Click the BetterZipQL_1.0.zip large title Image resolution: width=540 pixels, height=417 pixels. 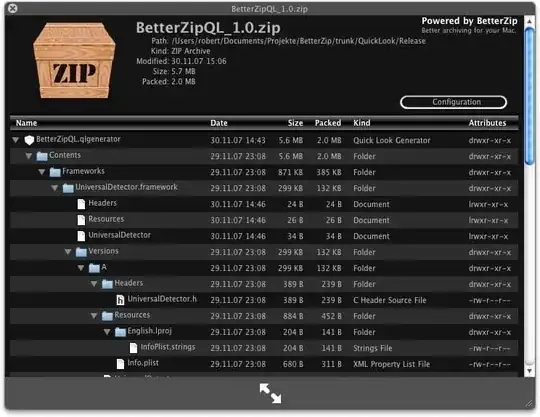pyautogui.click(x=208, y=28)
